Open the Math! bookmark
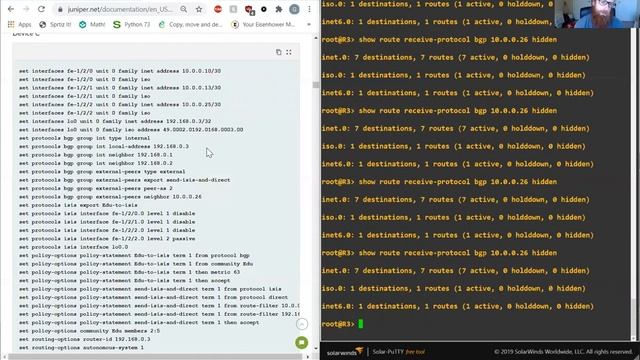The image size is (640, 360). [92, 24]
